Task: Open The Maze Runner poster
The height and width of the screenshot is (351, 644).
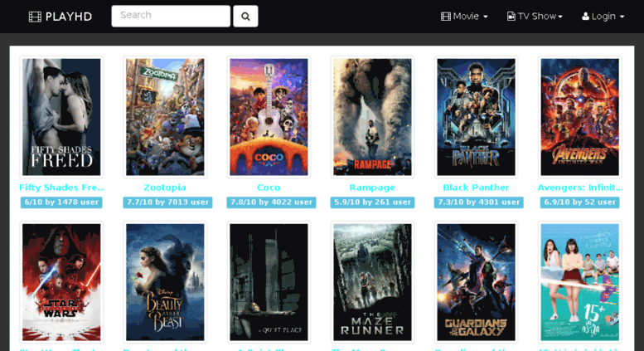Action: [372, 282]
